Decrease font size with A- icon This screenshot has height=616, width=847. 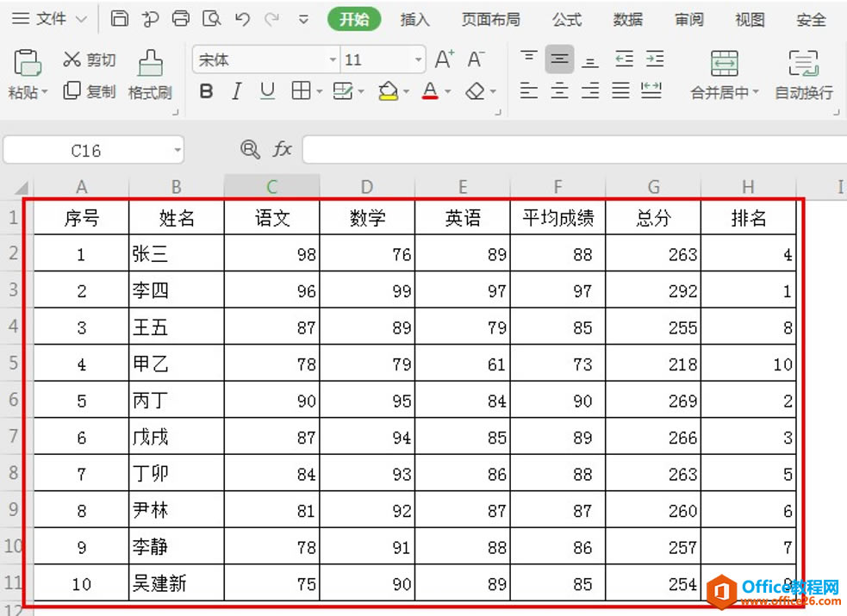click(476, 59)
